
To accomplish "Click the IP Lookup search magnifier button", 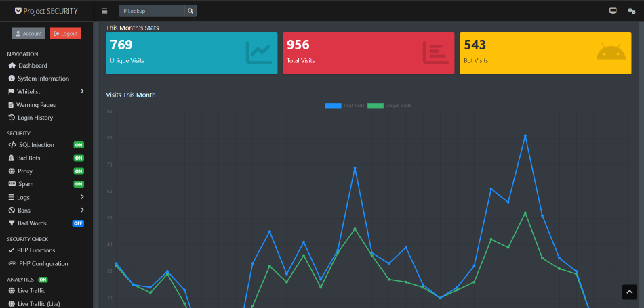I will click(x=190, y=11).
